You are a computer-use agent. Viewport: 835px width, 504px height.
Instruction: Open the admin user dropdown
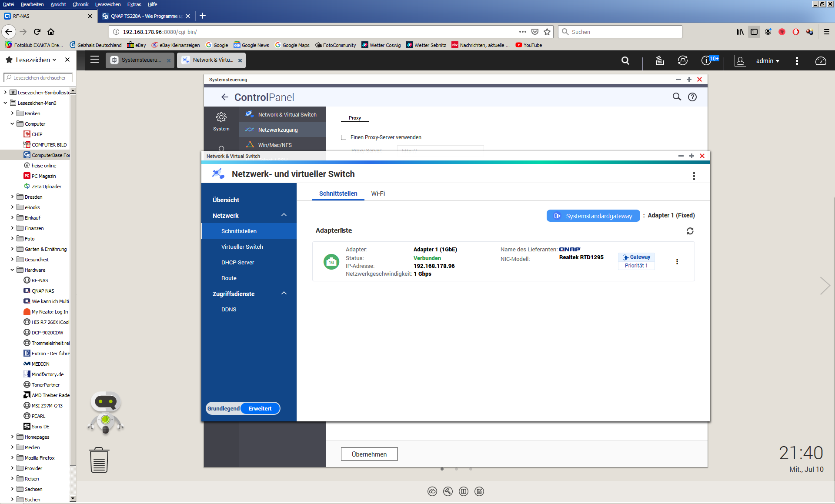(768, 61)
